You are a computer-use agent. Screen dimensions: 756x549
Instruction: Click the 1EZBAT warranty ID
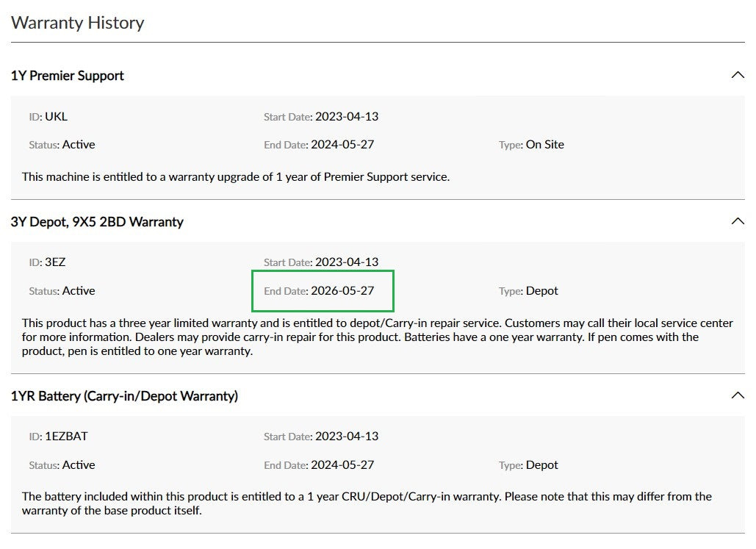tap(65, 437)
